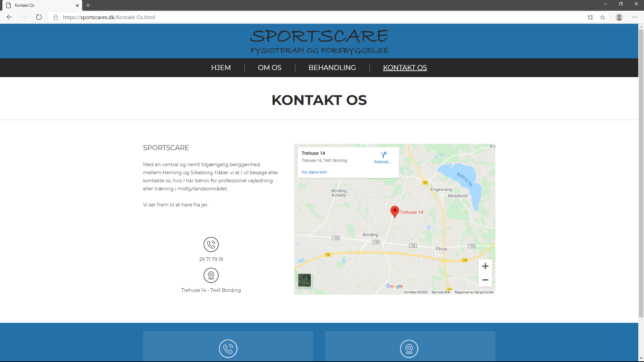Click the Rutevejledning directions icon on map
Screen dimensions: 644x362
[x=383, y=155]
